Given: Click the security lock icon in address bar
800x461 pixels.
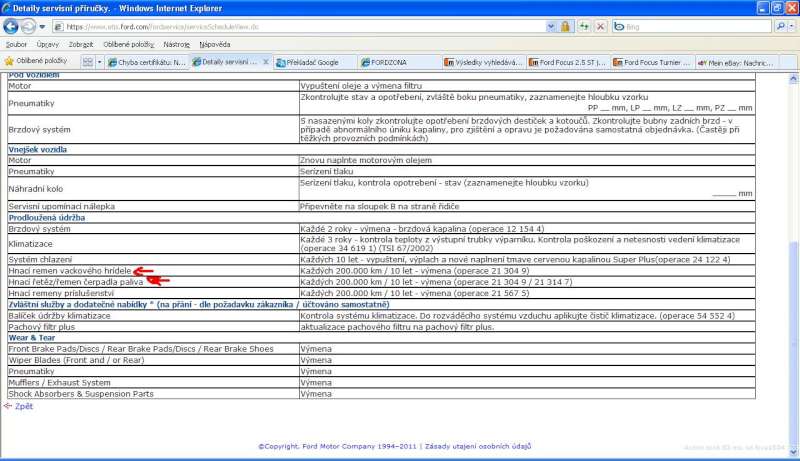Looking at the screenshot, I should [565, 26].
